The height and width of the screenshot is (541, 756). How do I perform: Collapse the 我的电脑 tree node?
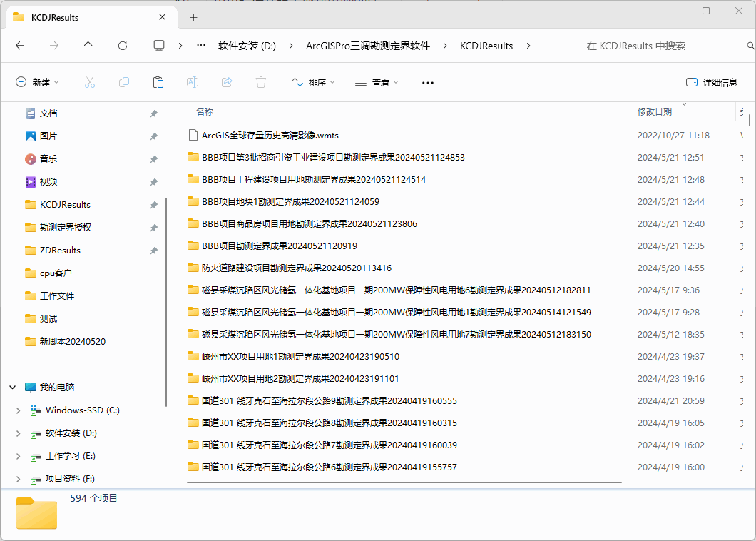13,388
